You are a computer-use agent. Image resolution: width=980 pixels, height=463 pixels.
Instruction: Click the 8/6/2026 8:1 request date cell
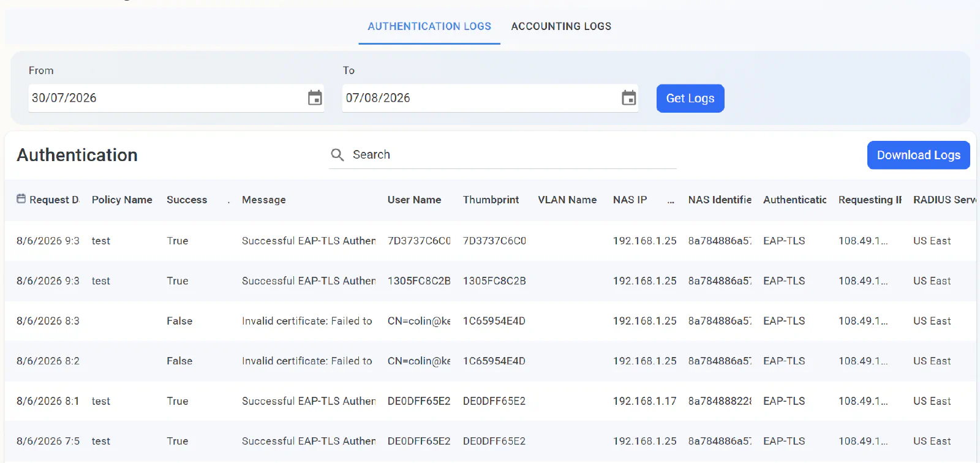coord(48,401)
